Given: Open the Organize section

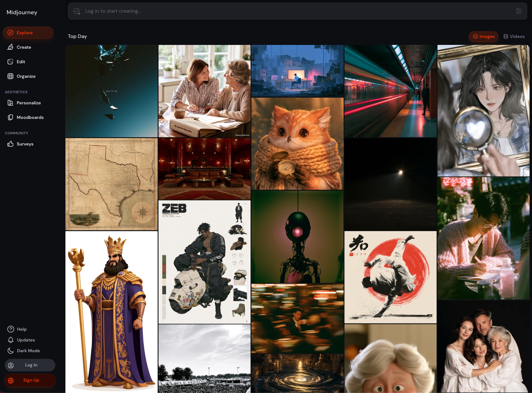Looking at the screenshot, I should [x=28, y=76].
